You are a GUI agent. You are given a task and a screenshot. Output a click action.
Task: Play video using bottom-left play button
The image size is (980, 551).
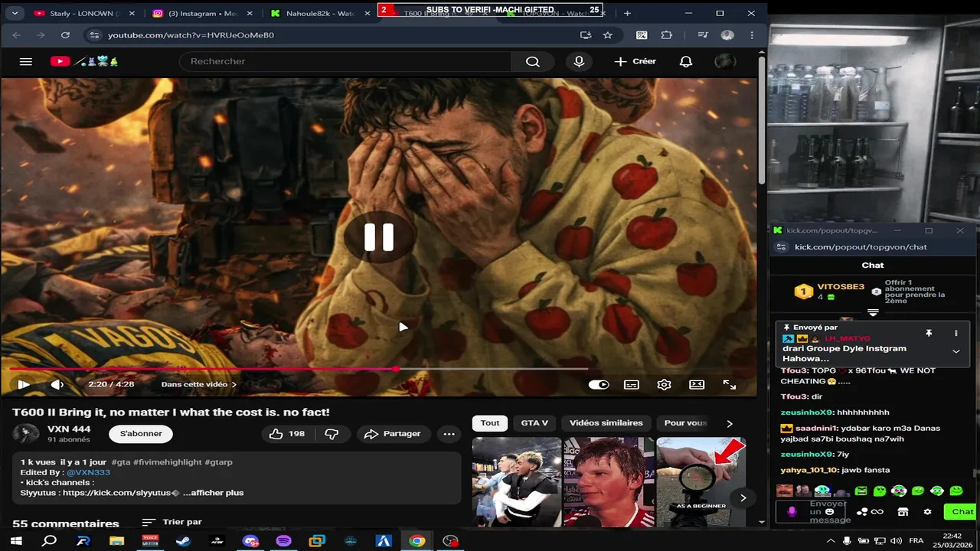tap(24, 385)
